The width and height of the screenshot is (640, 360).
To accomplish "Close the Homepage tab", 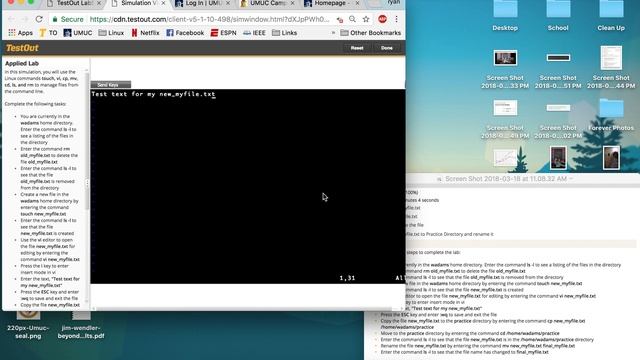I will (x=357, y=3).
